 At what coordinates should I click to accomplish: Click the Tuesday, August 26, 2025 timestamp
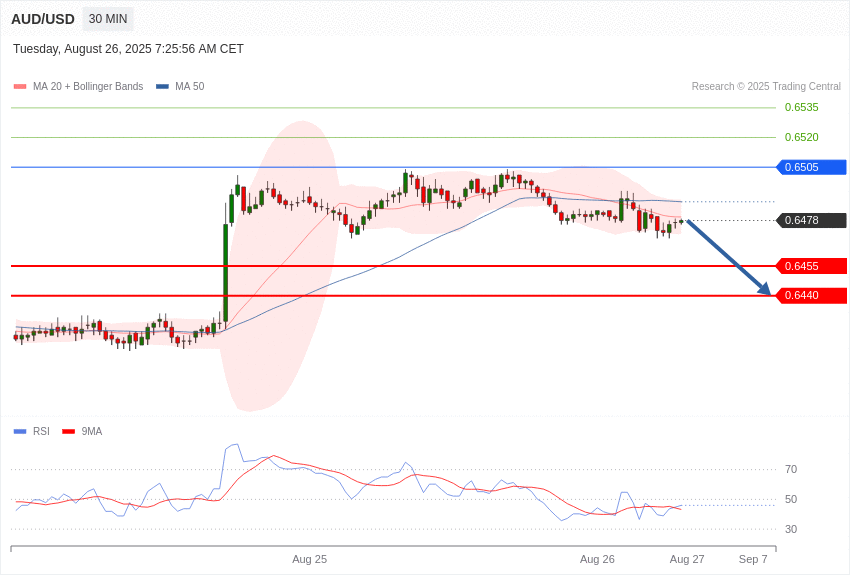128,49
